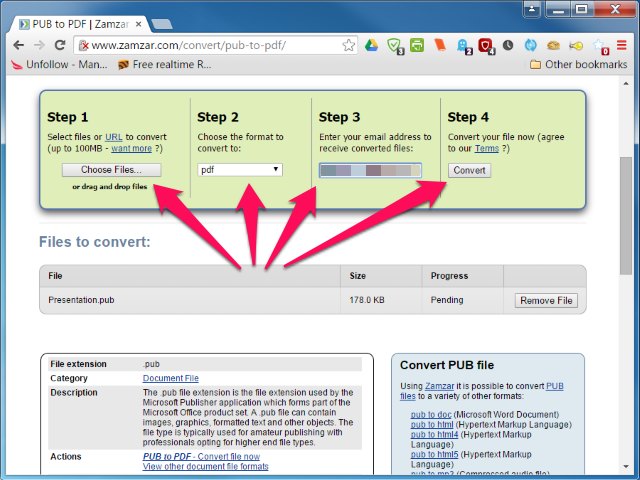The width and height of the screenshot is (640, 480).
Task: Expand the pdf format dropdown
Action: tap(240, 170)
